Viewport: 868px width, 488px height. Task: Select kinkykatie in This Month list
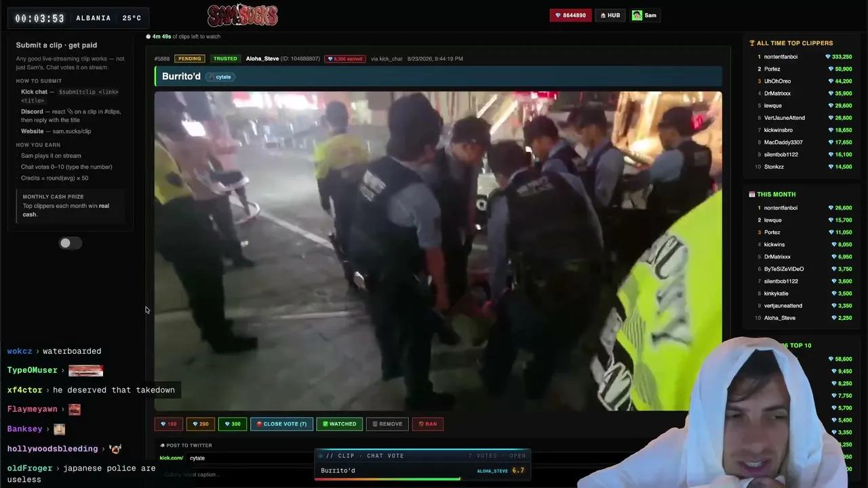(x=776, y=293)
